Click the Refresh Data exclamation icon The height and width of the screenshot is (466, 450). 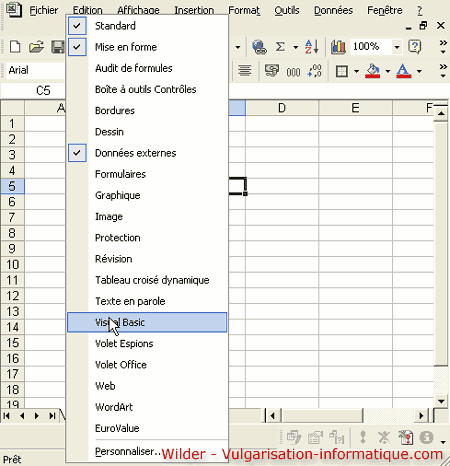pos(363,437)
